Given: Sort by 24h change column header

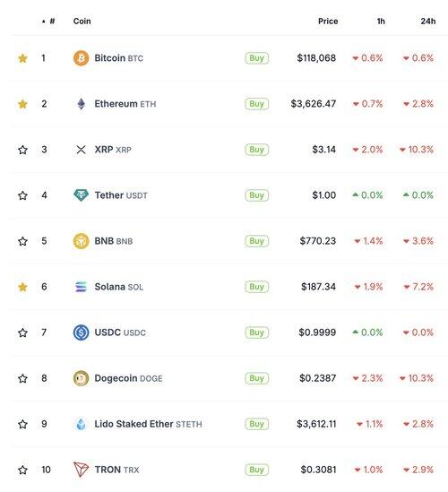Looking at the screenshot, I should pos(428,21).
